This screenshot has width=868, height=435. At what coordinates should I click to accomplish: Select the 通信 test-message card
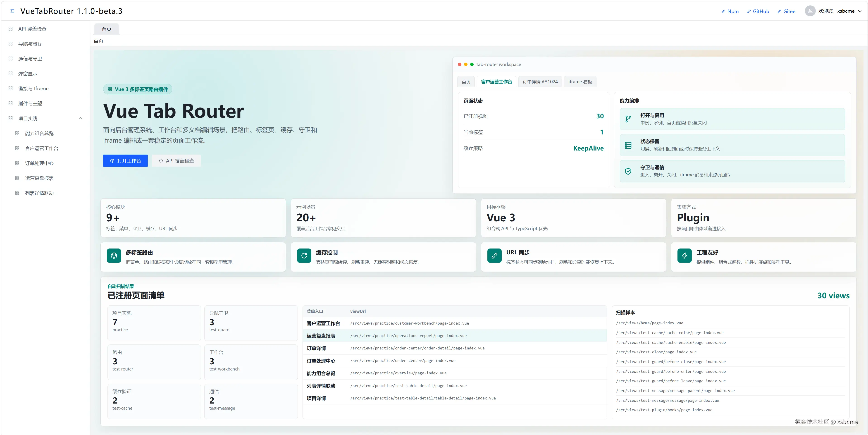click(x=251, y=401)
